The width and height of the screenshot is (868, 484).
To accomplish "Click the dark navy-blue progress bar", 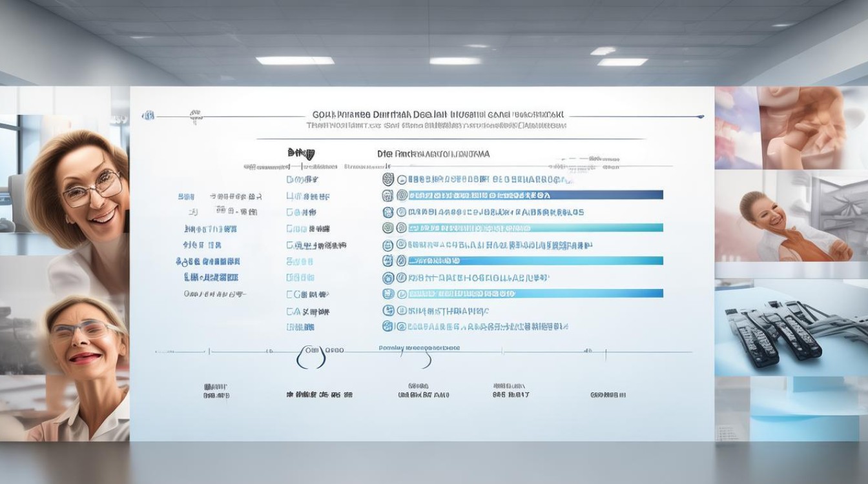I will coord(535,195).
